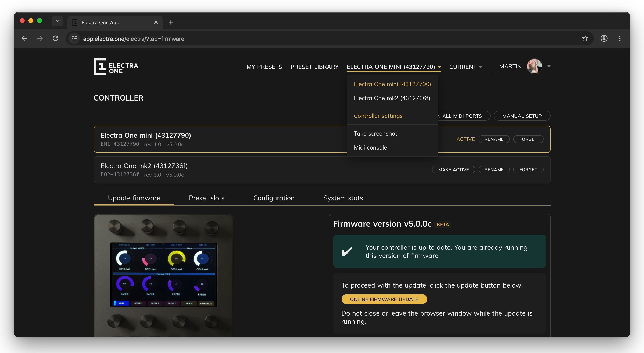The image size is (644, 353).
Task: Choose Controller settings from the menu
Action: 392,116
